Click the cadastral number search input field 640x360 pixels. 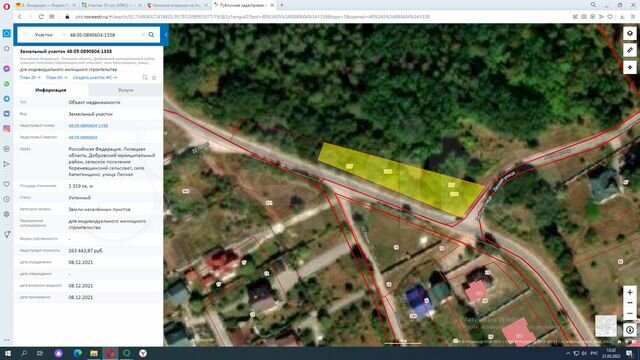tap(104, 35)
